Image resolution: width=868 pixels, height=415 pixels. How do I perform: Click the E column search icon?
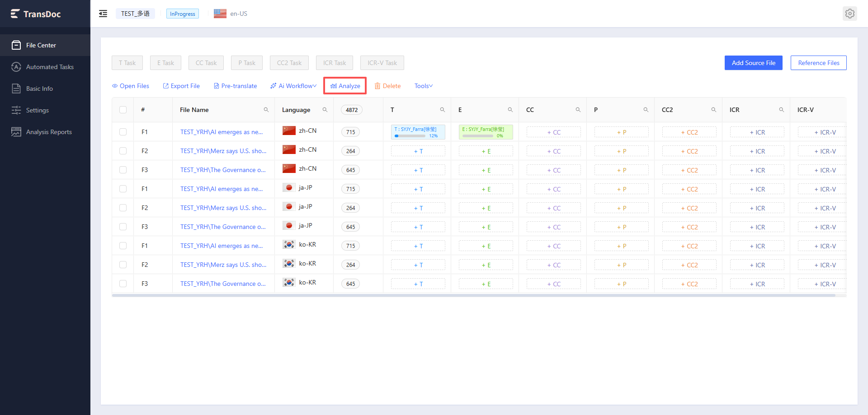tap(510, 110)
